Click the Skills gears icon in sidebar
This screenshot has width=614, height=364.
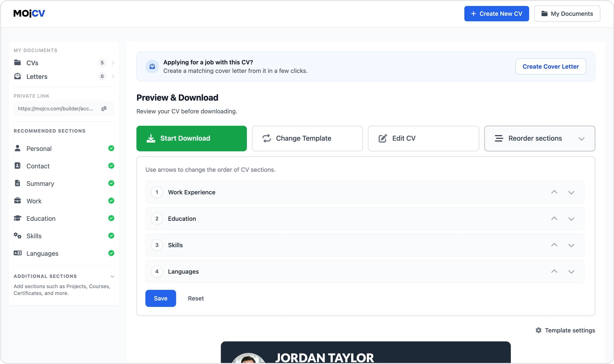point(17,235)
